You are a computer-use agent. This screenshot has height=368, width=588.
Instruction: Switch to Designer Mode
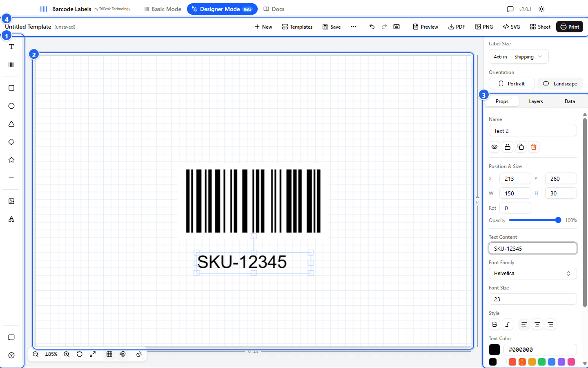(x=222, y=9)
